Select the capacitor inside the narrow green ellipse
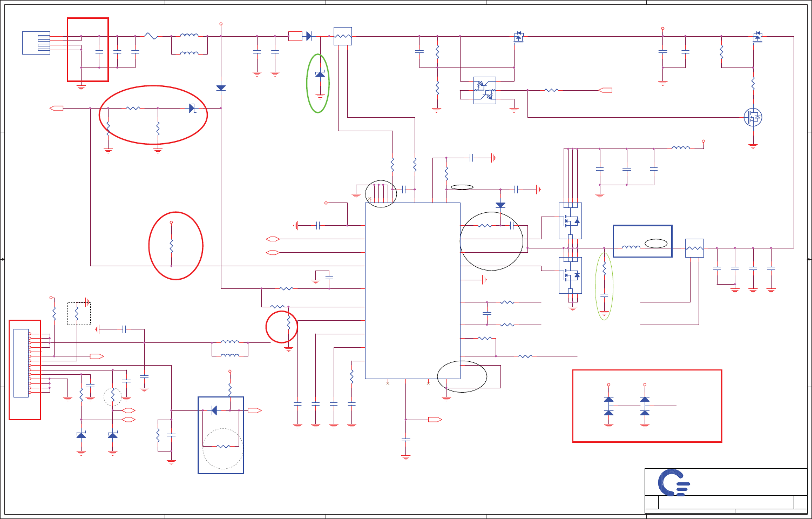 click(604, 295)
